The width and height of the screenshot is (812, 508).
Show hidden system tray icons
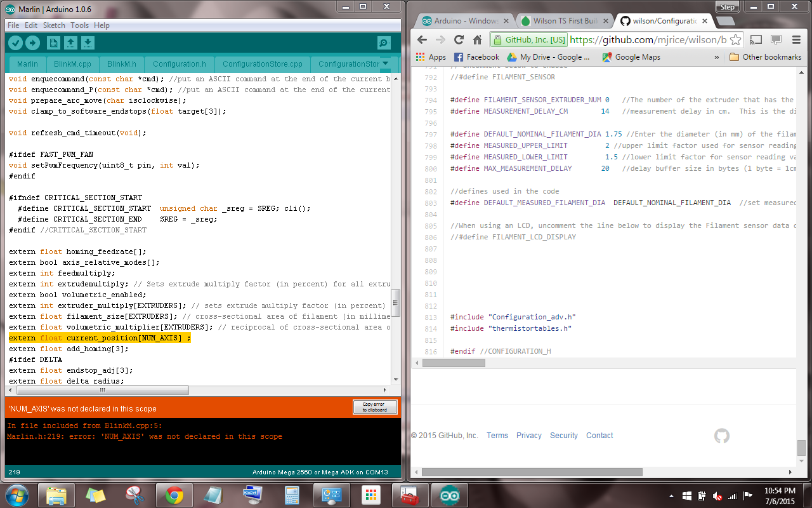point(671,496)
